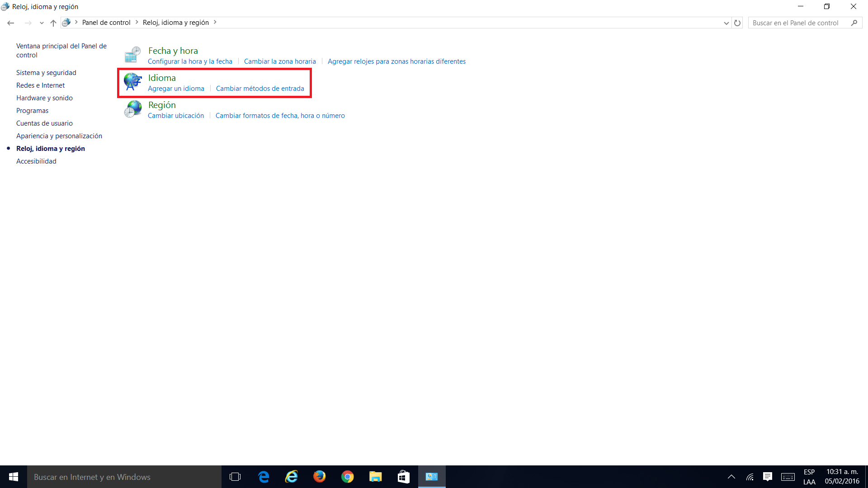Image resolution: width=868 pixels, height=488 pixels.
Task: Click Agregar un idioma link
Action: (x=176, y=89)
